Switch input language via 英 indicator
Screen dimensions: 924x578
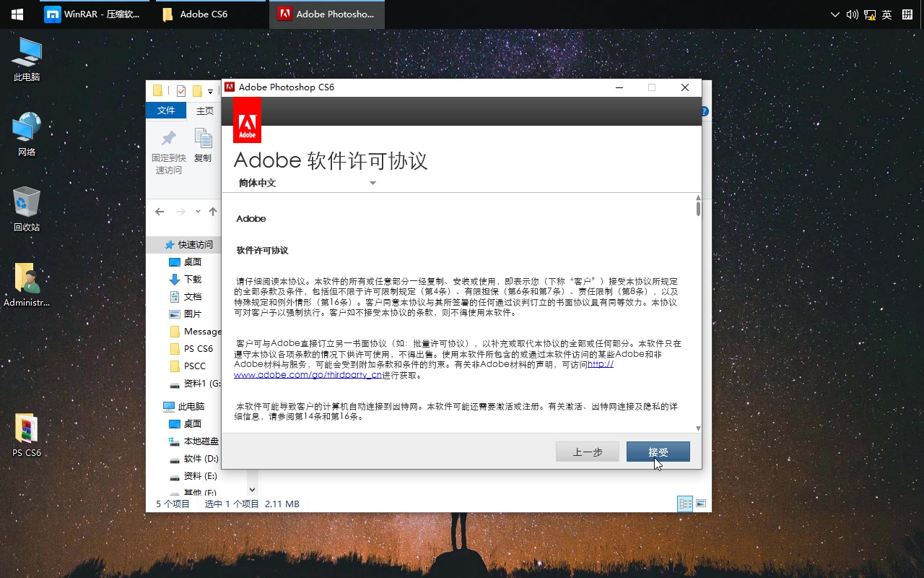point(886,14)
